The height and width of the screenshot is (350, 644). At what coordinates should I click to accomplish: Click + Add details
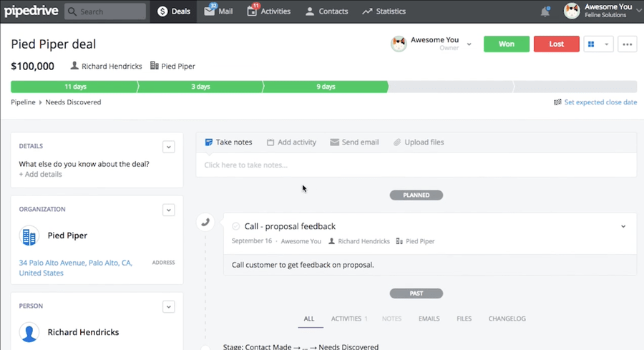tap(40, 174)
